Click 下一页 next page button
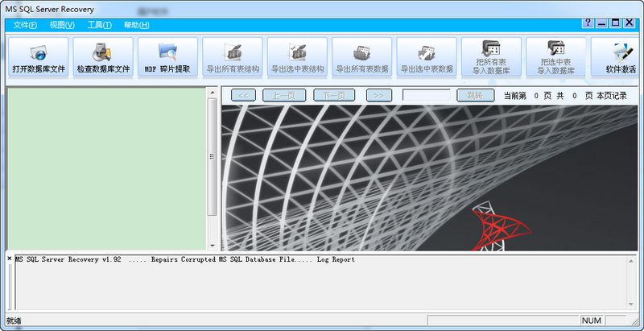The image size is (644, 331). 334,96
